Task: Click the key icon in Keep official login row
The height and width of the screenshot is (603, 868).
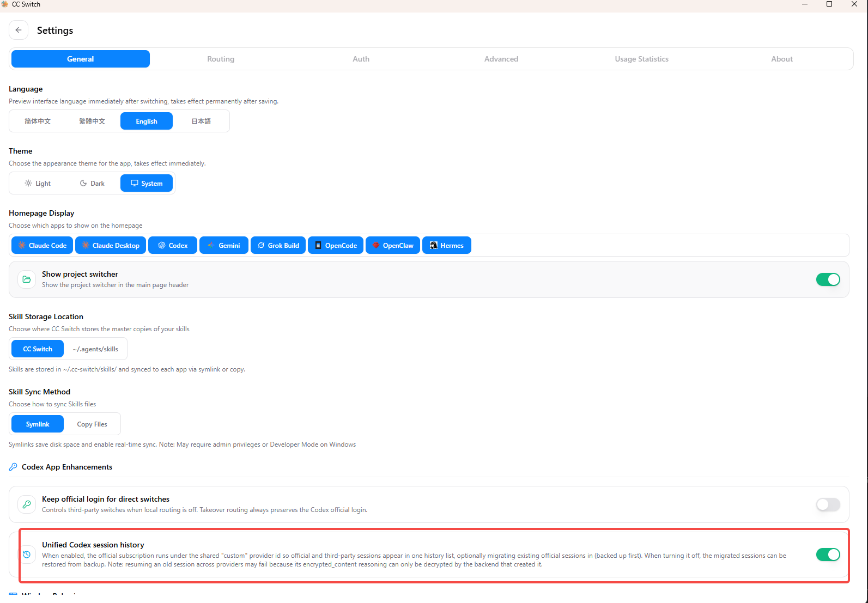Action: (x=27, y=504)
